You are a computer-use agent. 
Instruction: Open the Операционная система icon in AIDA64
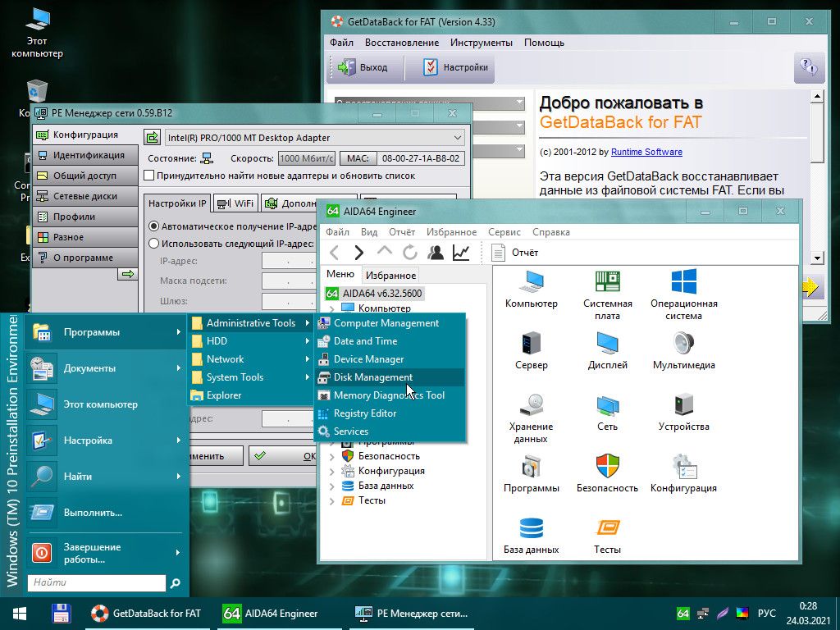(683, 282)
